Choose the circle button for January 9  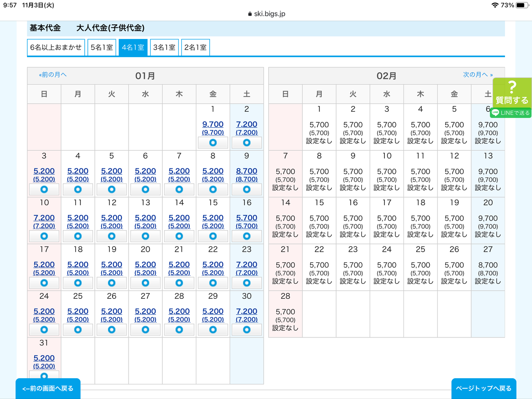(246, 189)
